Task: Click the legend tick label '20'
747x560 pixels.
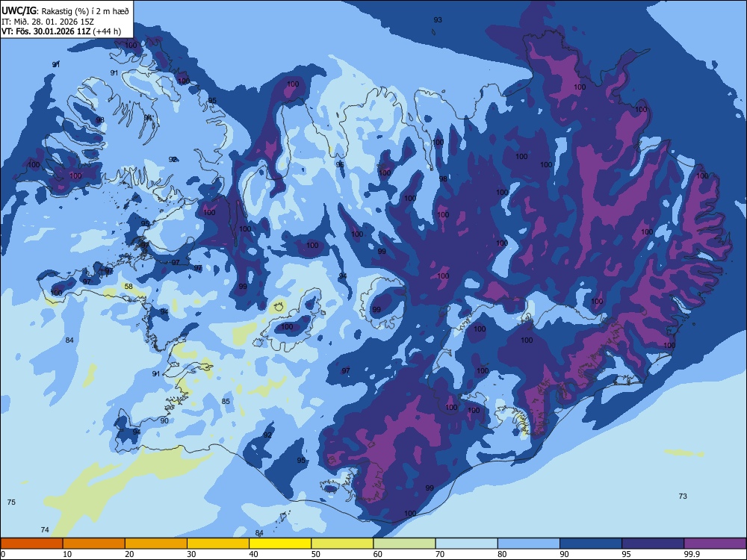Action: tap(129, 554)
